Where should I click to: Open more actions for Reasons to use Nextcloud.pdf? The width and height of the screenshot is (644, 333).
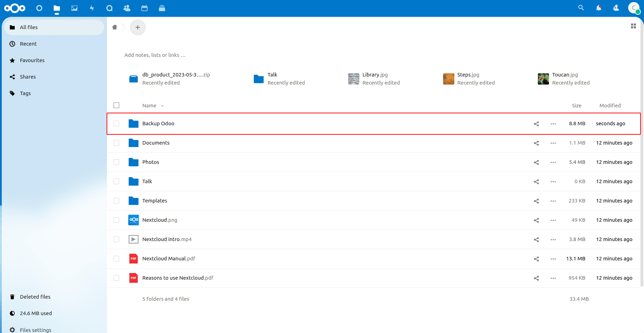coord(553,278)
